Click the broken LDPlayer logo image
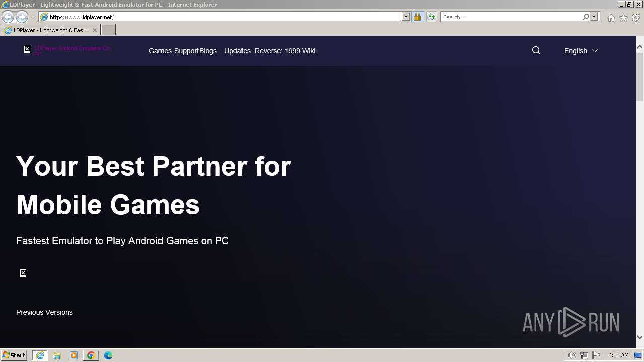644x362 pixels. tap(27, 49)
